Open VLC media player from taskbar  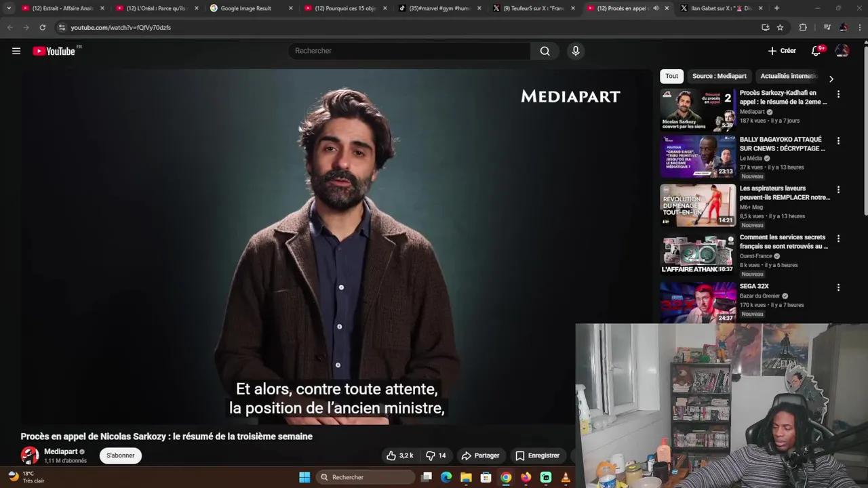(566, 477)
